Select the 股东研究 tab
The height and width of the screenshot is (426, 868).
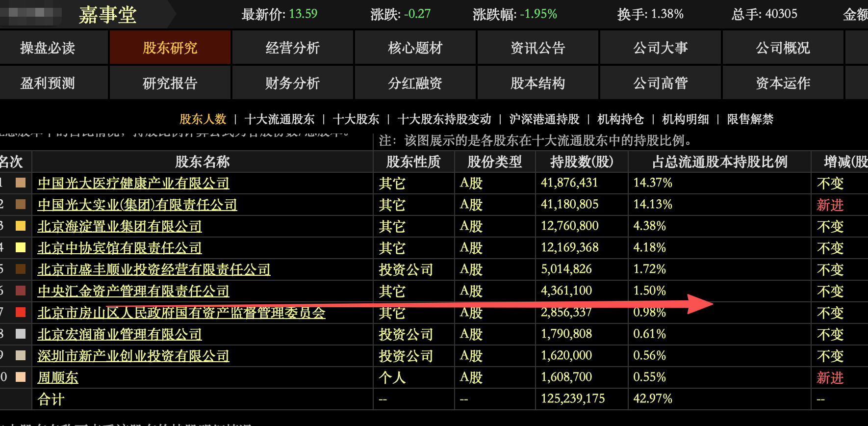(170, 48)
